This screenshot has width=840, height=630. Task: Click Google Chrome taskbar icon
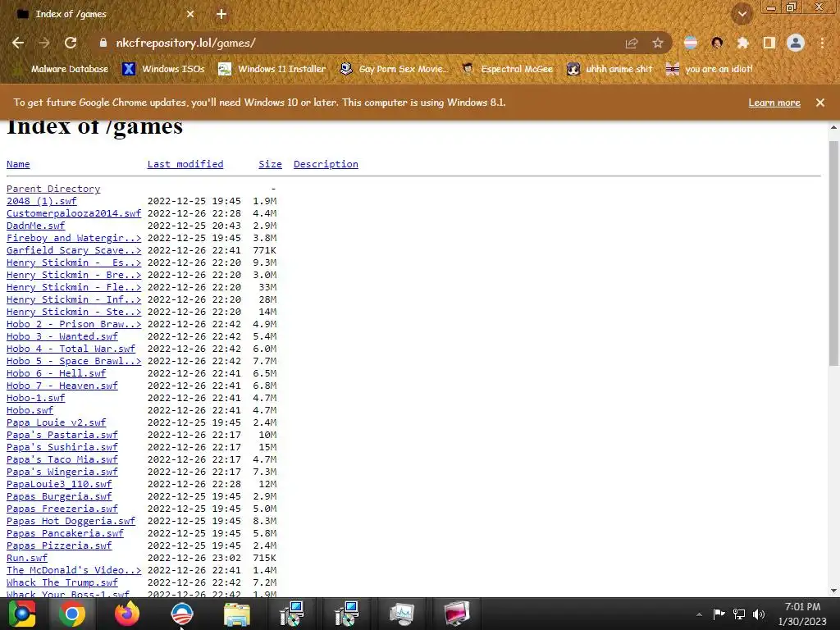coord(72,614)
